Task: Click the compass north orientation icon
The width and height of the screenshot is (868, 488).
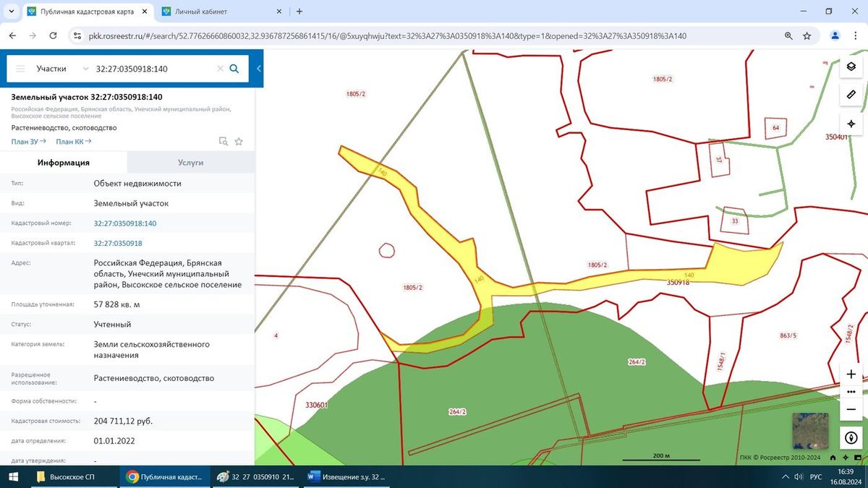Action: coord(851,437)
